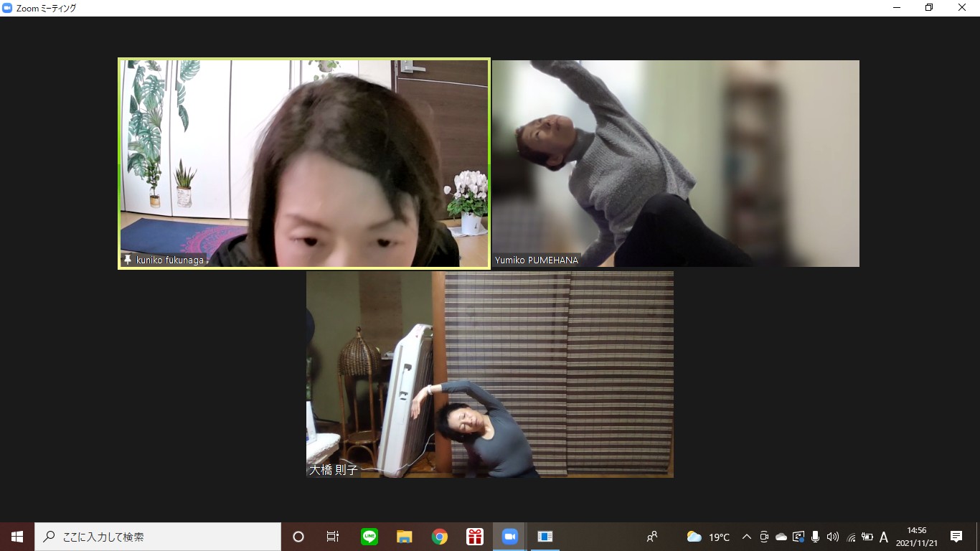Viewport: 980px width, 551px height.
Task: Open the clock showing 14:56
Action: click(x=917, y=537)
